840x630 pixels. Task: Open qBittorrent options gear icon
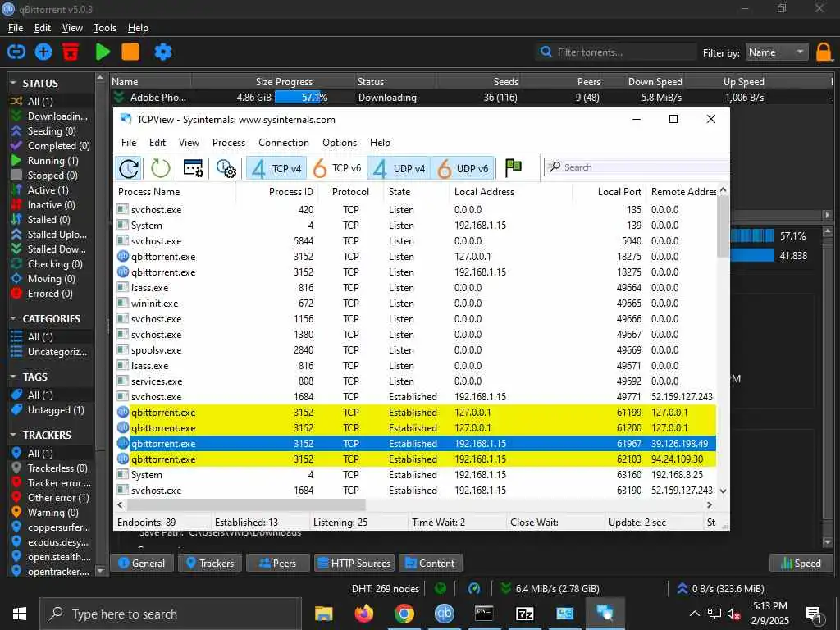[x=163, y=52]
